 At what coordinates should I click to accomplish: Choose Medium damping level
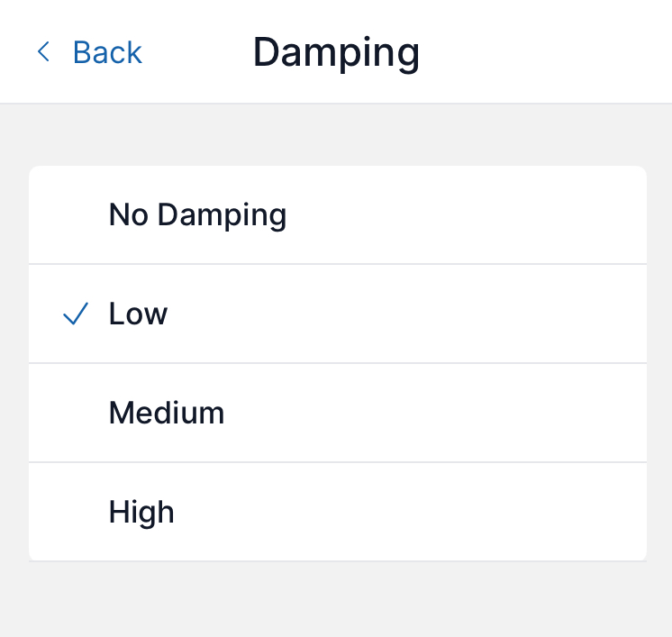[x=337, y=414]
